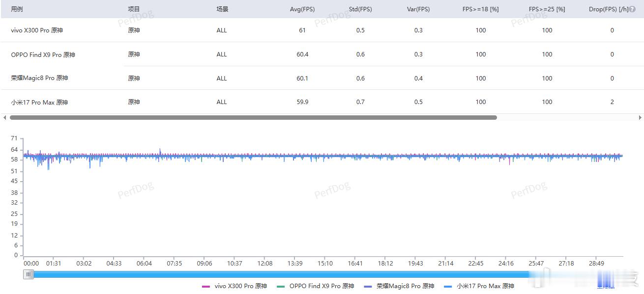Click the Std(FPS) column header
This screenshot has height=294, width=644.
(x=360, y=9)
